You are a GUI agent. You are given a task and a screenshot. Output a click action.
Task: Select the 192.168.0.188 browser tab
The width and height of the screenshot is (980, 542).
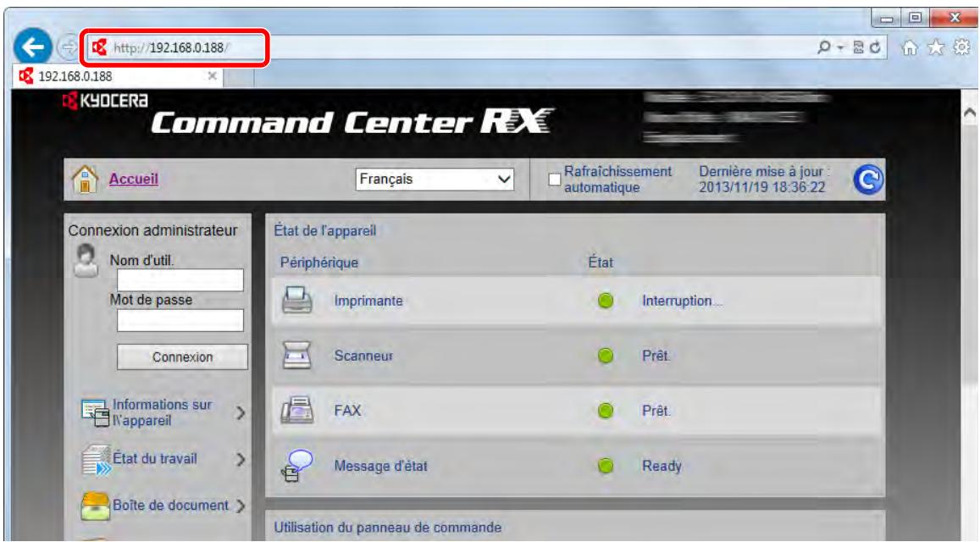coord(119,76)
